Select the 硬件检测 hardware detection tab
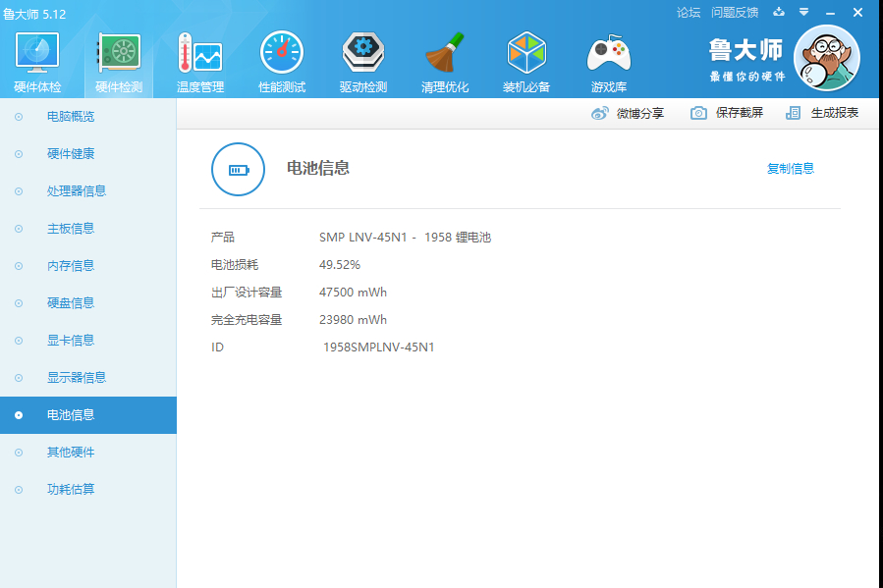 pyautogui.click(x=119, y=63)
